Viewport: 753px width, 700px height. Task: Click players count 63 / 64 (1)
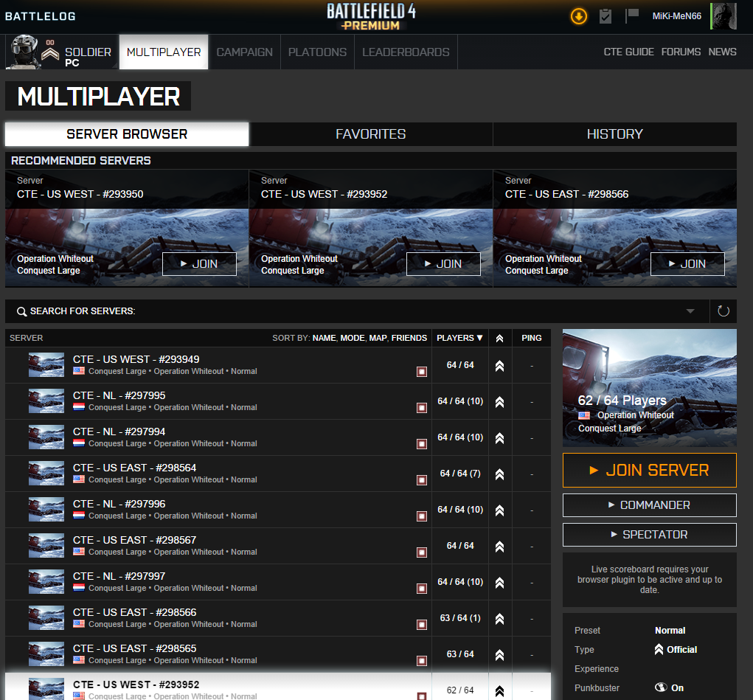click(x=460, y=618)
